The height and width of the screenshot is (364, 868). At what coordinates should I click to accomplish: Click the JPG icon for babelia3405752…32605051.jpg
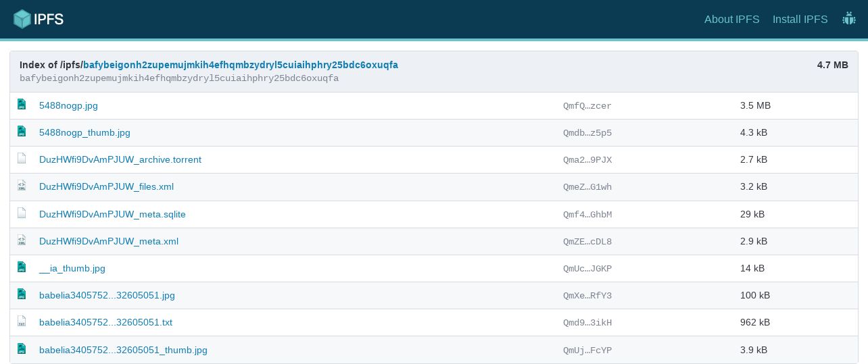(x=22, y=294)
